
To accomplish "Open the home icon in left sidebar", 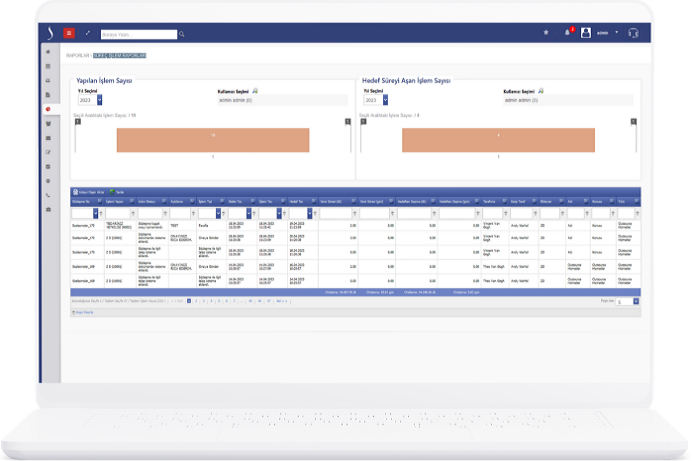I will (48, 50).
